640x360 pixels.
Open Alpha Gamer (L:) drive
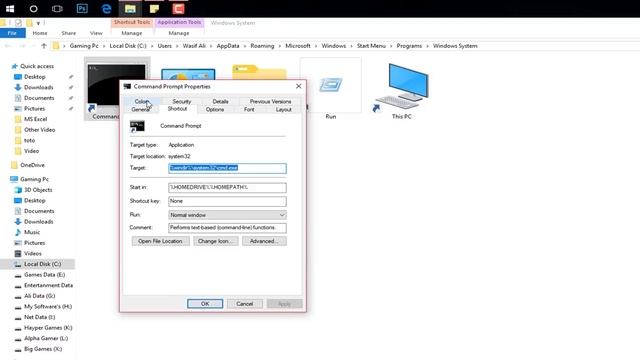46,338
